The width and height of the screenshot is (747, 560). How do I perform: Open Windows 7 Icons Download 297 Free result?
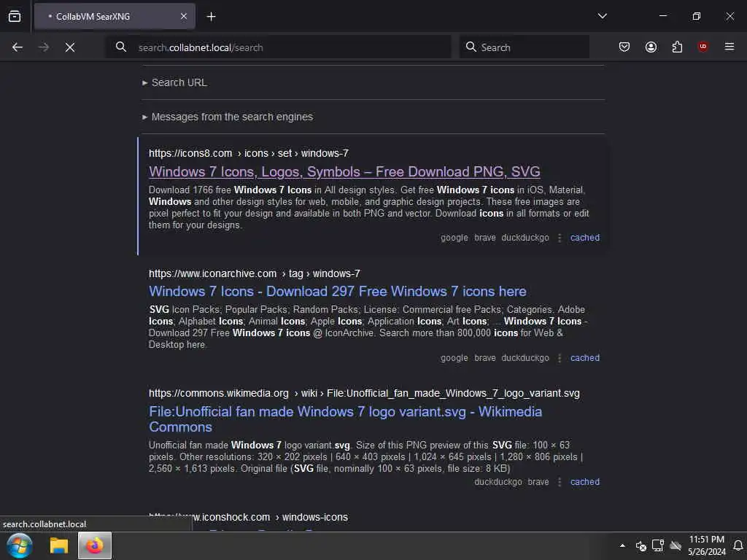click(x=338, y=292)
